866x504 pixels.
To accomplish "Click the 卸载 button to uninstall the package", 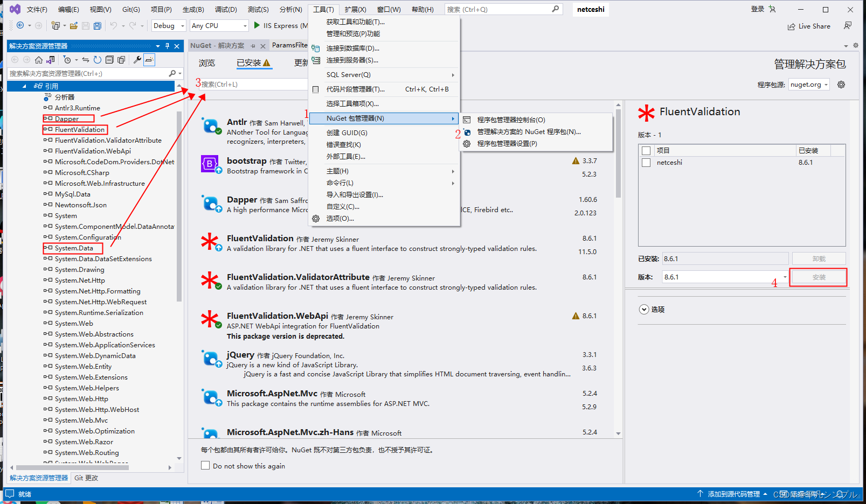I will point(819,258).
